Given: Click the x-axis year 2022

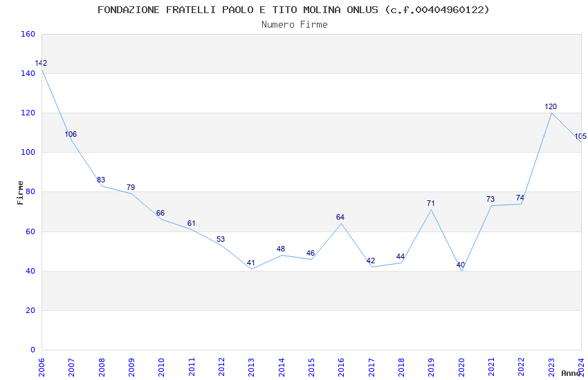Looking at the screenshot, I should (x=522, y=367).
